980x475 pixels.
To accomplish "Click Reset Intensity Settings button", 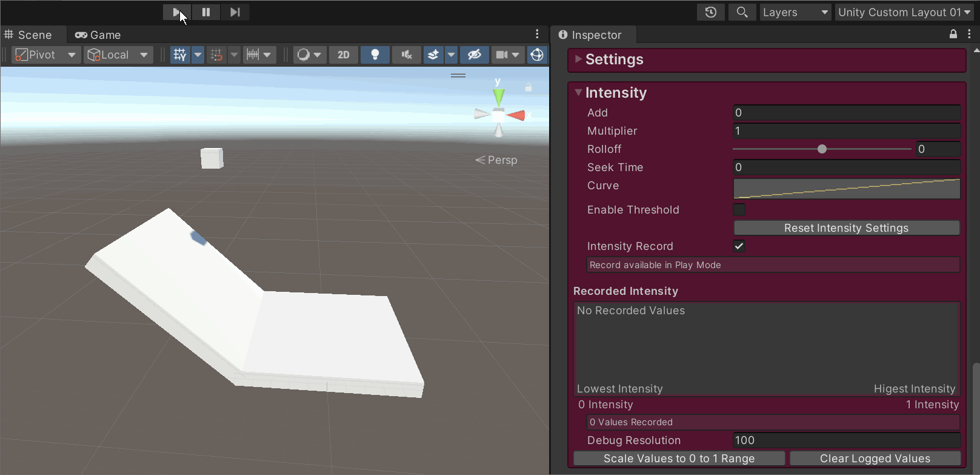I will click(x=847, y=228).
